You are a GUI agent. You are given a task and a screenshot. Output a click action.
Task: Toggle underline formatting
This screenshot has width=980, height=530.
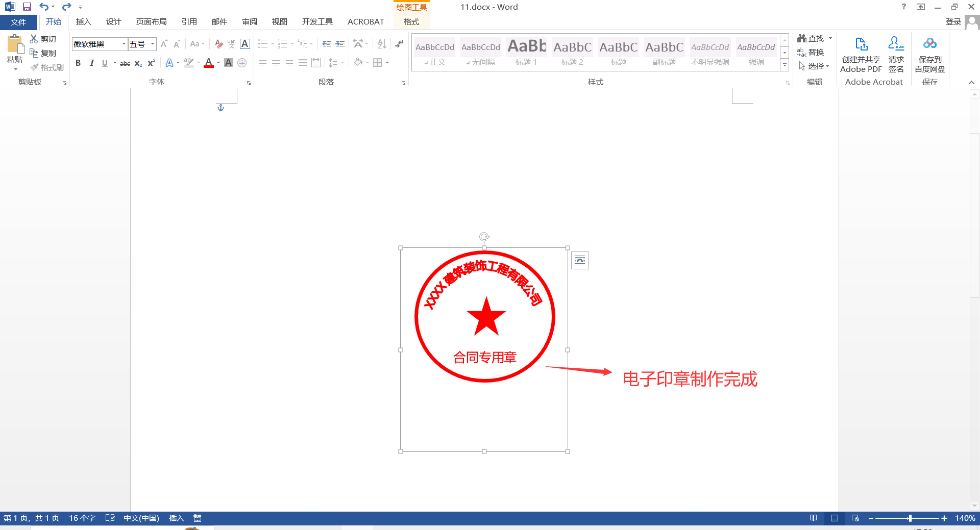pyautogui.click(x=105, y=63)
